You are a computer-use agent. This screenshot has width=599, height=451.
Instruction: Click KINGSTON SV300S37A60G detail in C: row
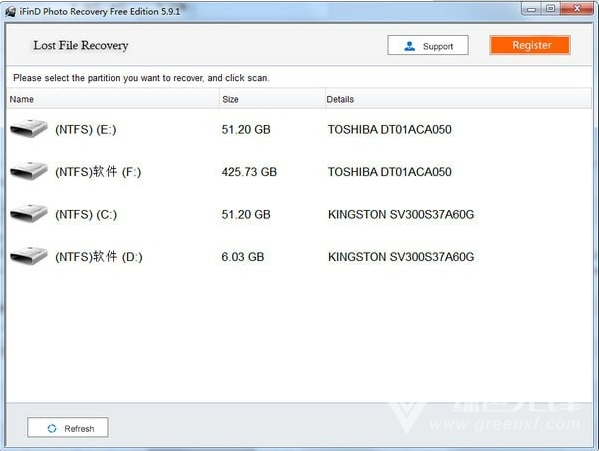coord(401,215)
